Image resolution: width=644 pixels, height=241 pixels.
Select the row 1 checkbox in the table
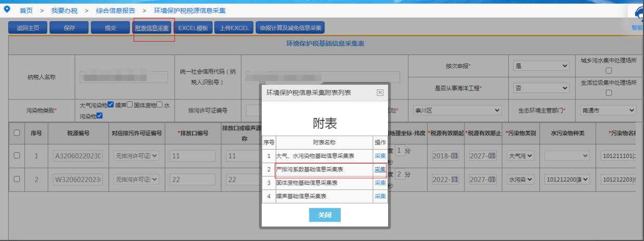coord(17,155)
